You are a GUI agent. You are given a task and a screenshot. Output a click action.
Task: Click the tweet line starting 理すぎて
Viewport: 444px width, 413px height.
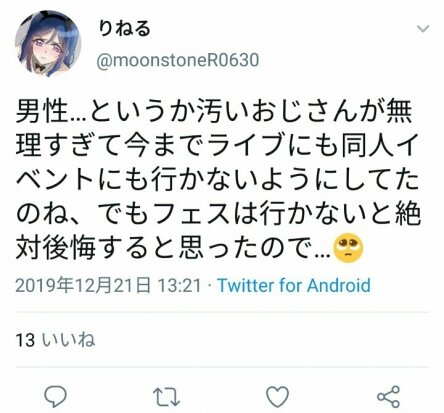pos(216,145)
